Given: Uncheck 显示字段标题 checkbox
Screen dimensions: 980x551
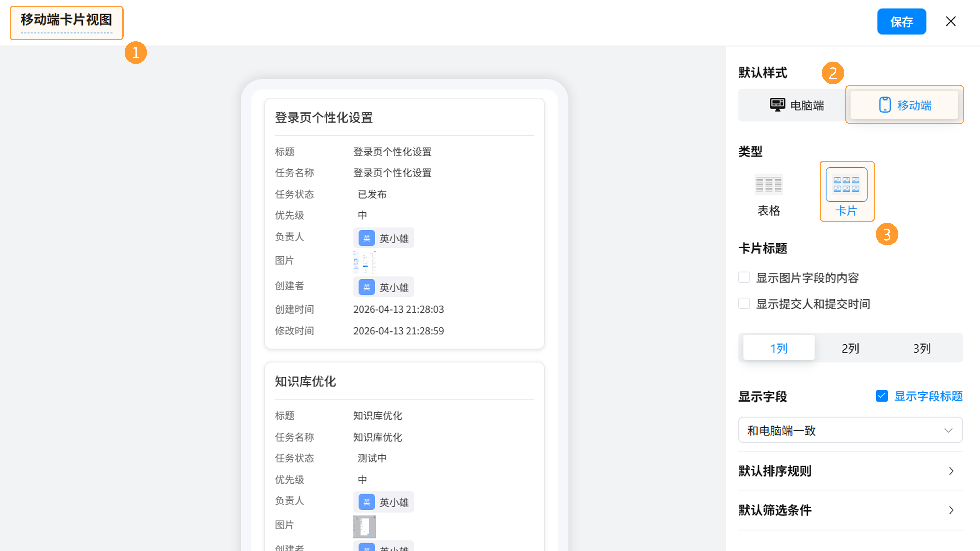Looking at the screenshot, I should (881, 396).
